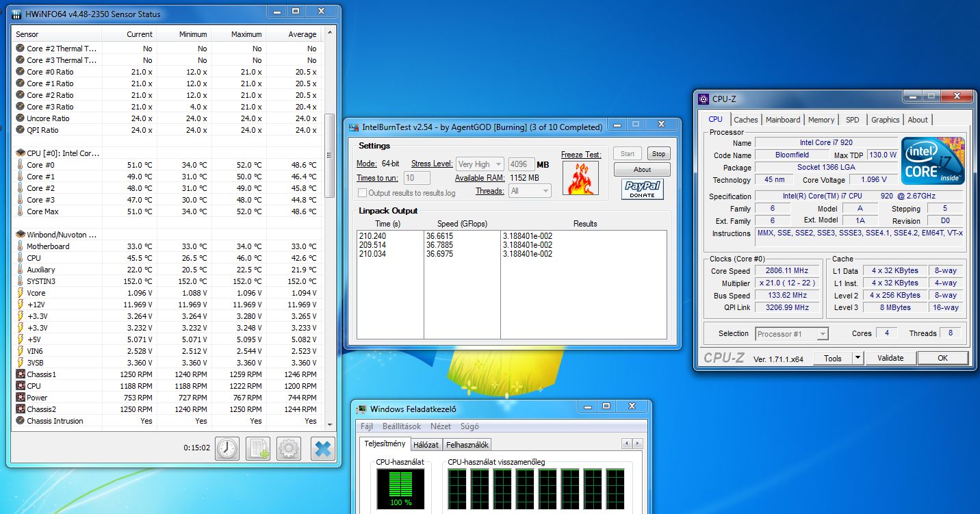Switch to the Hálózat tab
Screen dimensions: 980x514
[426, 445]
